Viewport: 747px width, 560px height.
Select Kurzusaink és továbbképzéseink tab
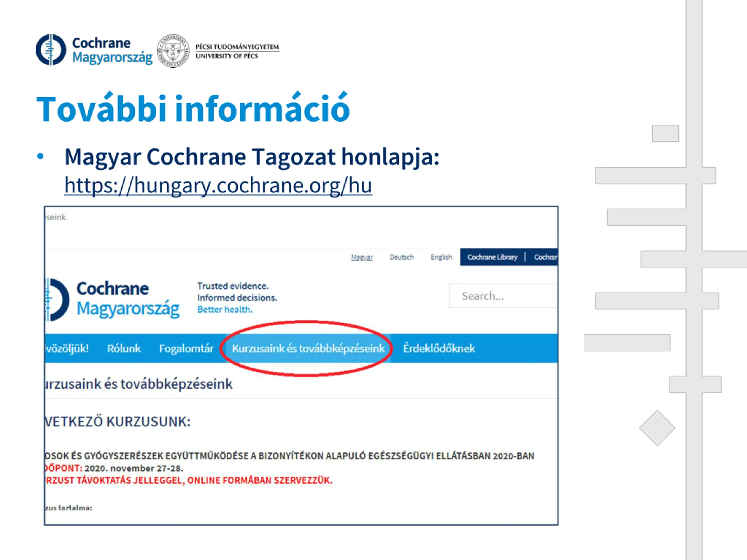point(308,348)
